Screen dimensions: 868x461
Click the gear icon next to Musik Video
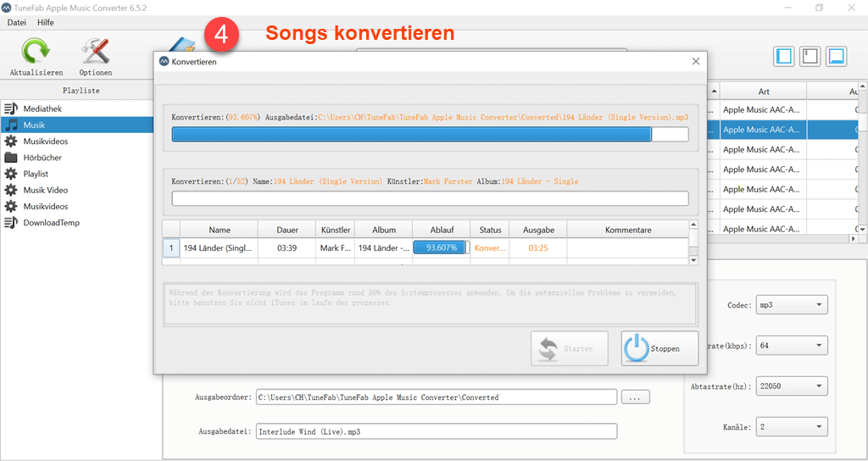coord(10,190)
